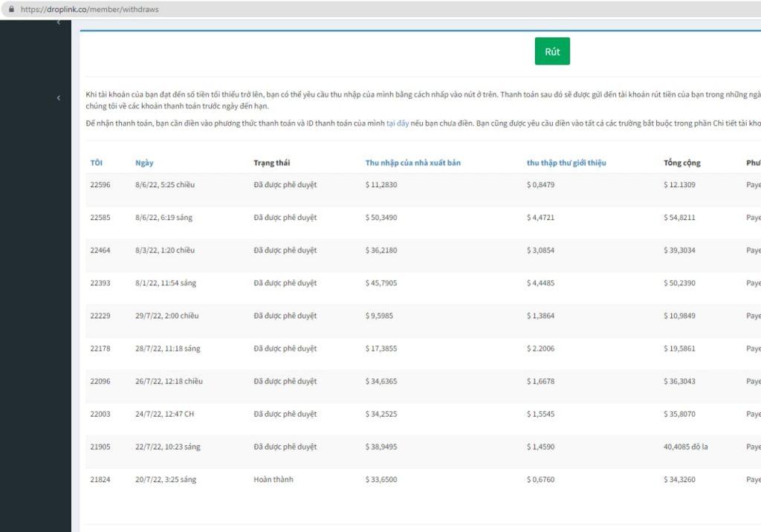The image size is (761, 532).
Task: Select withdrawal record 22596
Action: (99, 185)
